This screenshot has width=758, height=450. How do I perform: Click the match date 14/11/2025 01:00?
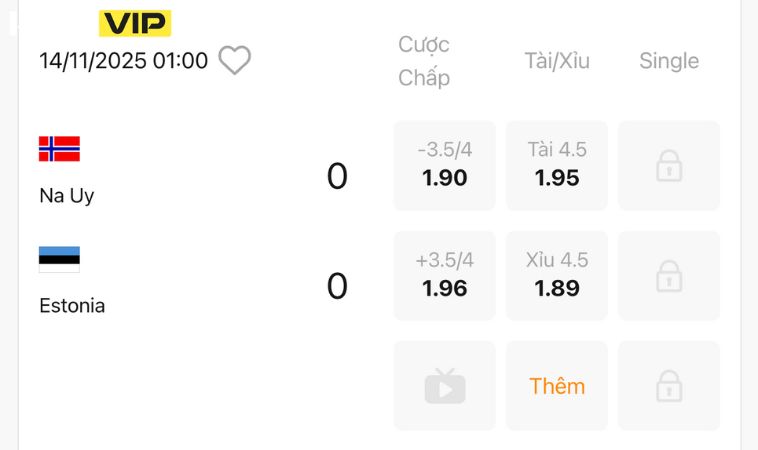click(x=124, y=61)
